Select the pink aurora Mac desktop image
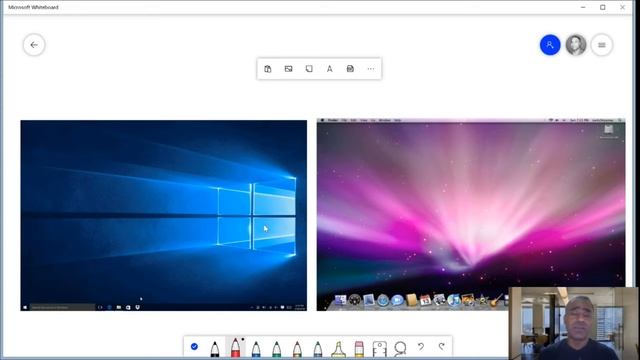This screenshot has width=640, height=360. pos(471,215)
